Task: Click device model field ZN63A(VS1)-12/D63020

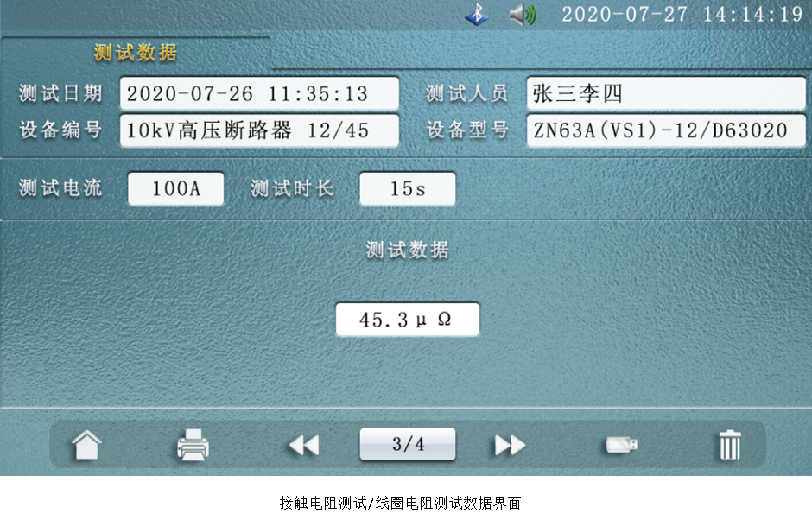Action: (665, 130)
